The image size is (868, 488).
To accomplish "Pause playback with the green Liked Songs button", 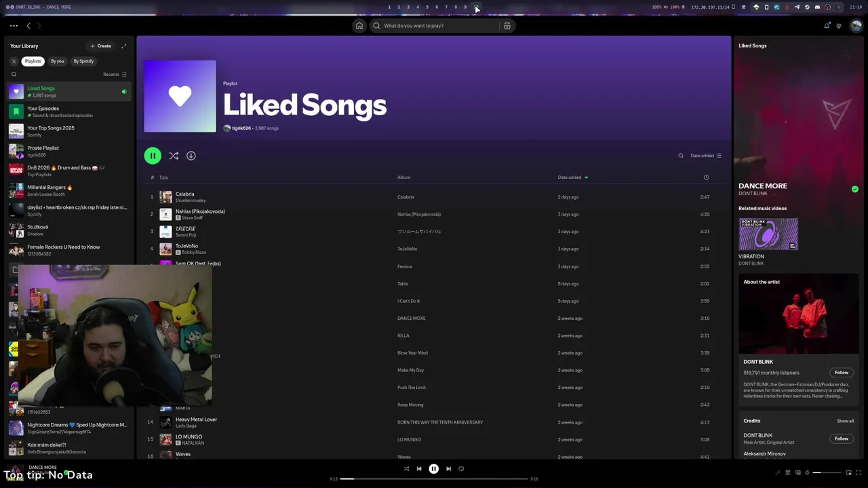I will pos(153,156).
